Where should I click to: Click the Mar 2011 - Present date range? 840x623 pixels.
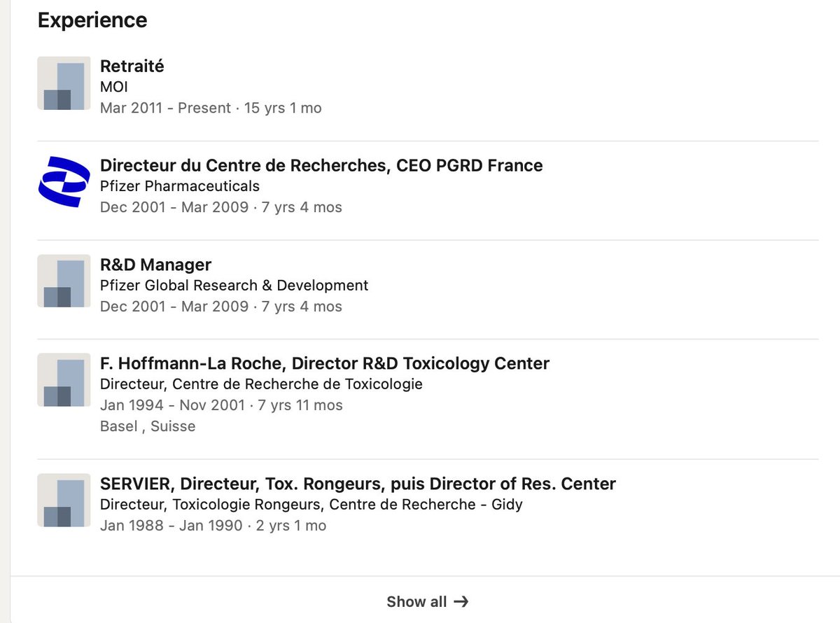tap(165, 108)
